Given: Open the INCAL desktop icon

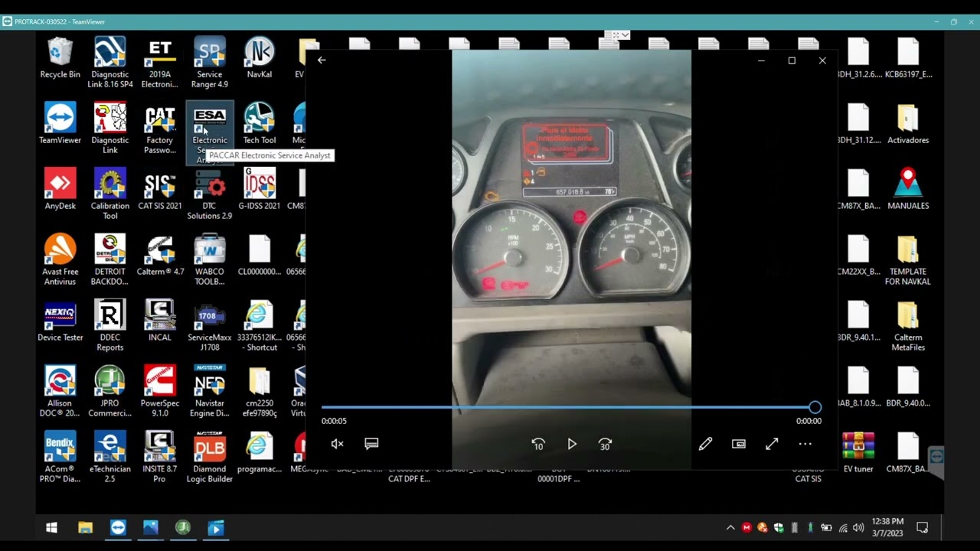Looking at the screenshot, I should (159, 321).
